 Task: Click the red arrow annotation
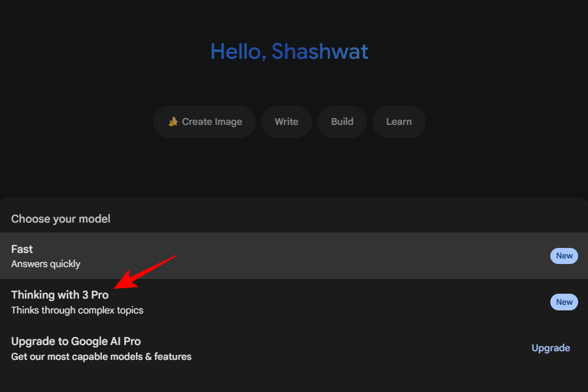[x=147, y=271]
